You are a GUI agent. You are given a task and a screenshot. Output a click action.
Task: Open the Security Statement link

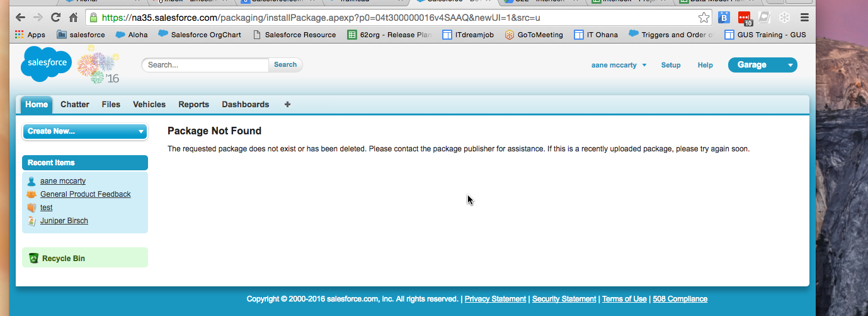pyautogui.click(x=564, y=299)
